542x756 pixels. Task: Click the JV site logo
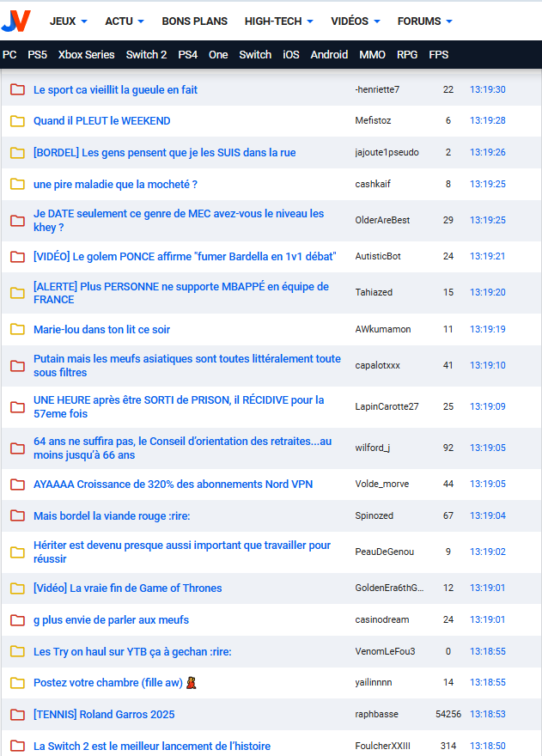(x=16, y=21)
